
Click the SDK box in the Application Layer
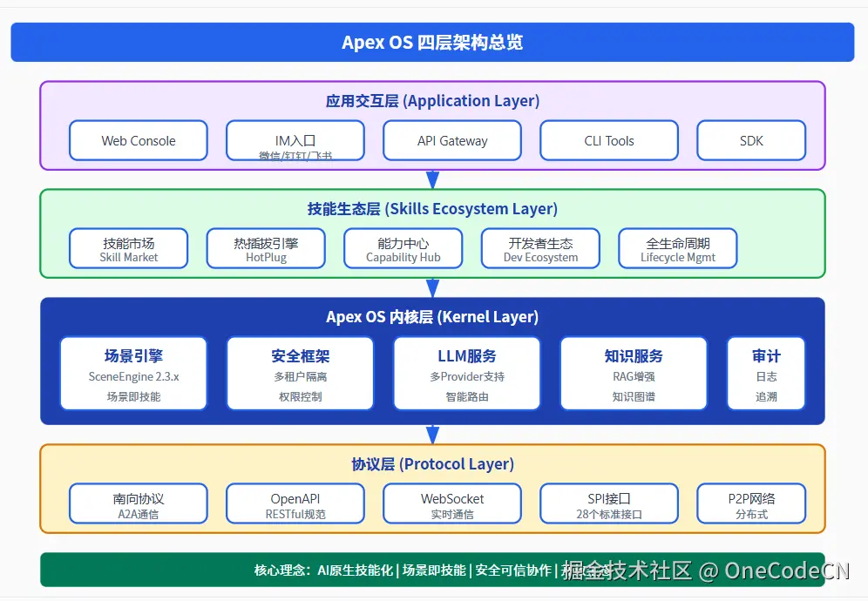pyautogui.click(x=751, y=140)
